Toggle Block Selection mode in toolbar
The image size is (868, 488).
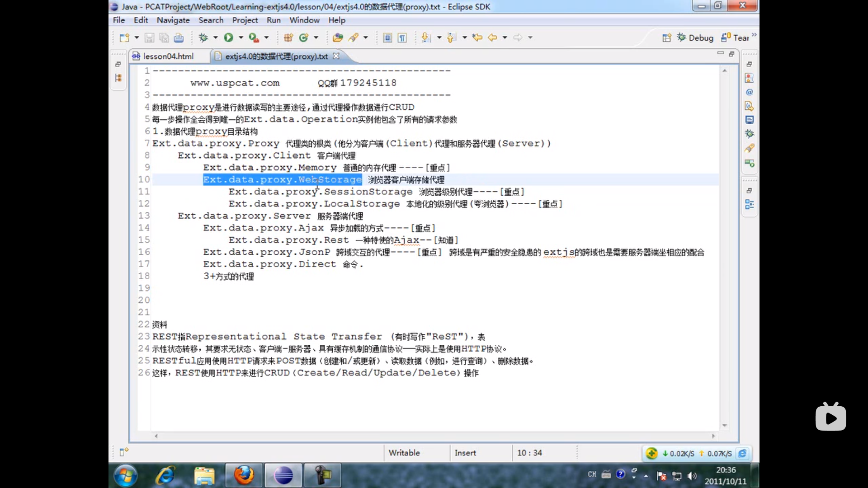(387, 38)
